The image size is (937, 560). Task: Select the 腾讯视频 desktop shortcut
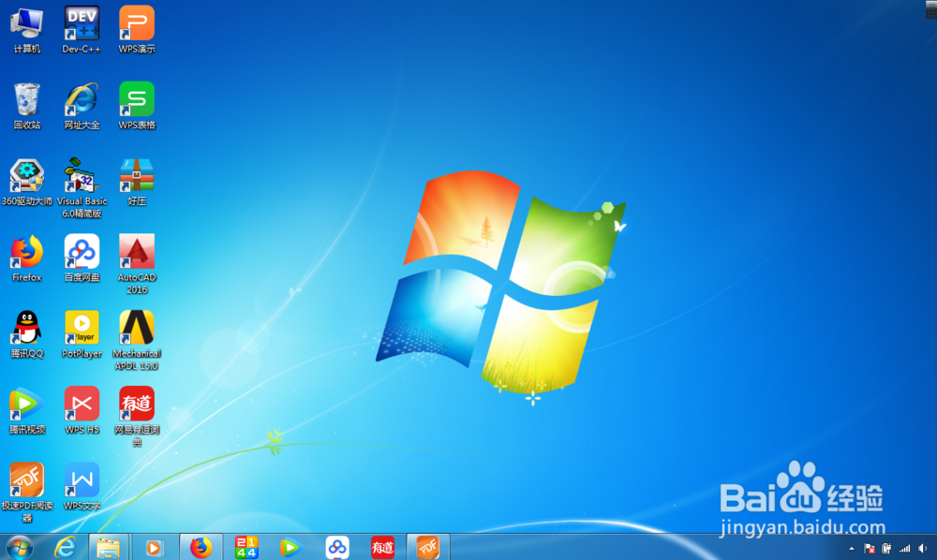pyautogui.click(x=27, y=411)
